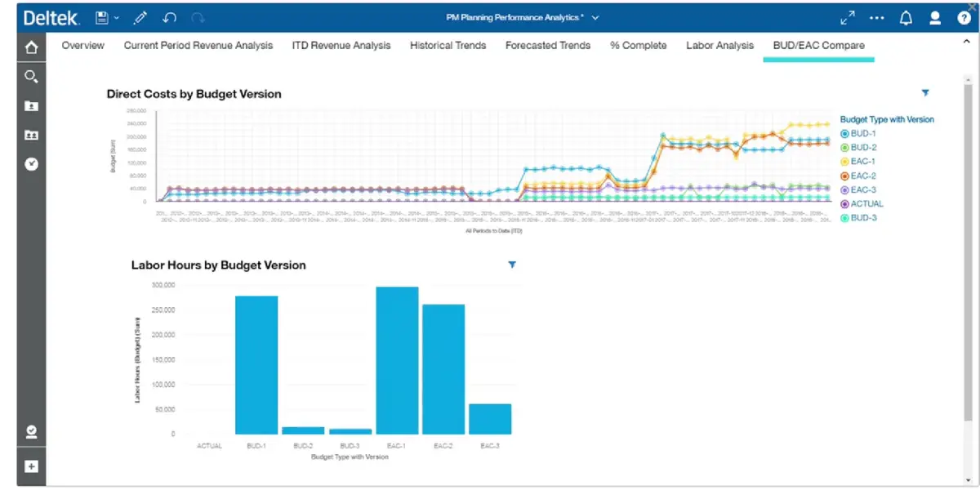The height and width of the screenshot is (490, 980).
Task: Open the Team Content folder icon
Action: click(x=31, y=135)
